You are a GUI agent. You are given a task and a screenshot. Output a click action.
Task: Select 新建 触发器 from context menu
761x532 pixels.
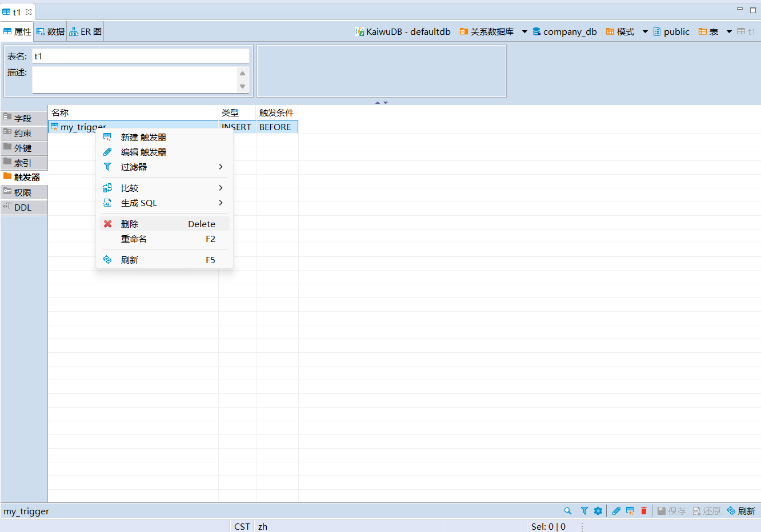click(x=143, y=138)
